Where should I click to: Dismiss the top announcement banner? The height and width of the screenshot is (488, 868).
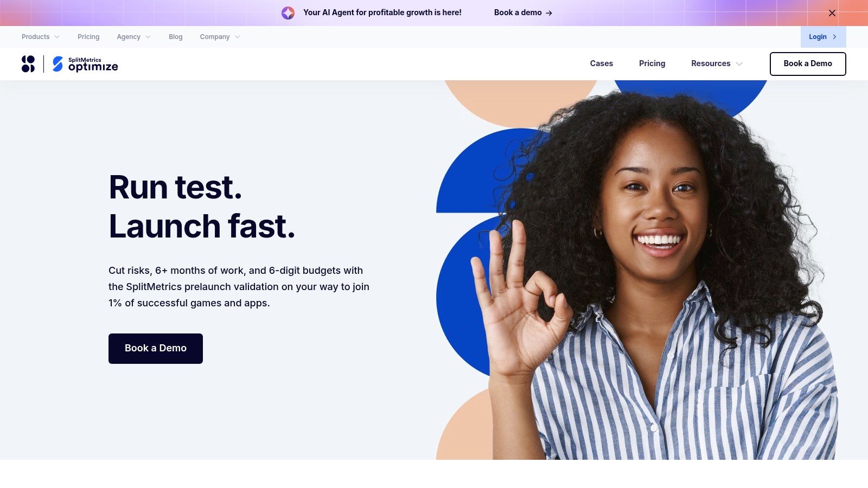pyautogui.click(x=832, y=13)
